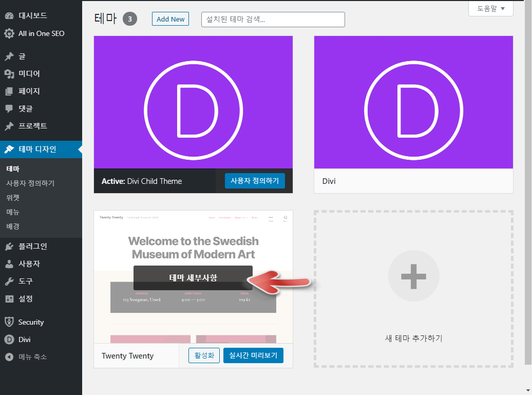Open 배경 submenu link
The width and height of the screenshot is (532, 395).
12,227
